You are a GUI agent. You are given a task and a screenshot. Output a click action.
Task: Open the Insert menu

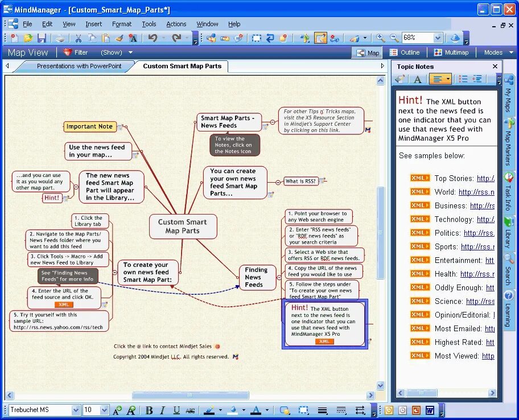tap(94, 24)
